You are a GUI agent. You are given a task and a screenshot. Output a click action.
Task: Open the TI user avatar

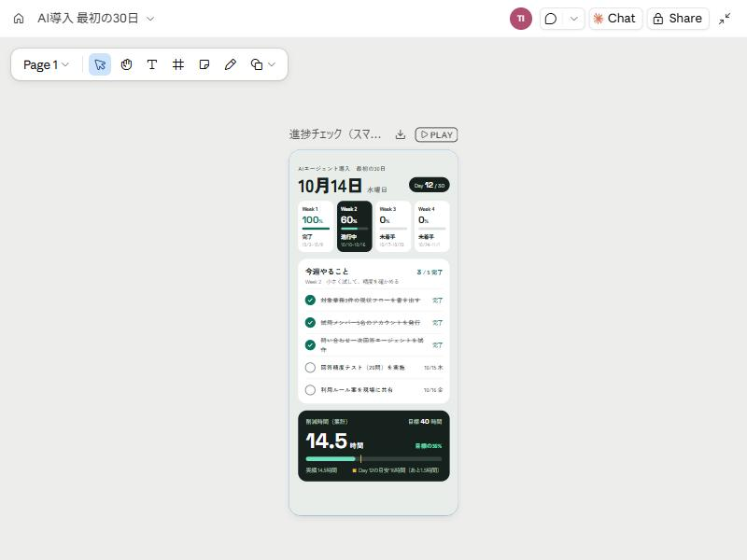pos(521,19)
